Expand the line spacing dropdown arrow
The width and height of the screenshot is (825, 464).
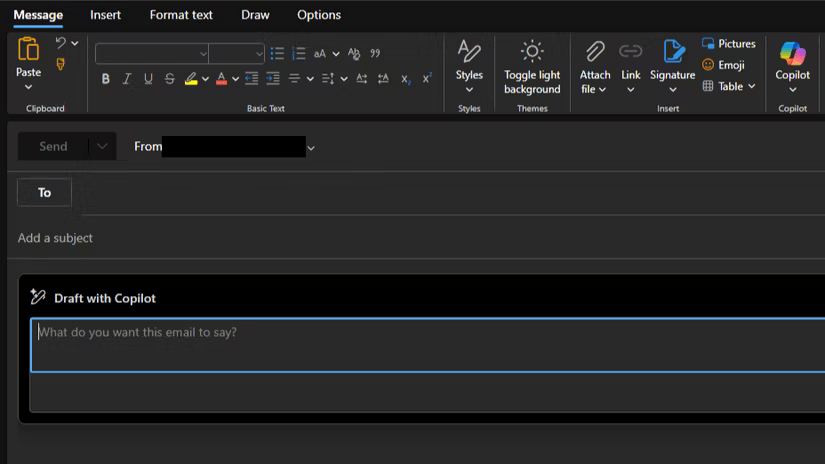(344, 79)
